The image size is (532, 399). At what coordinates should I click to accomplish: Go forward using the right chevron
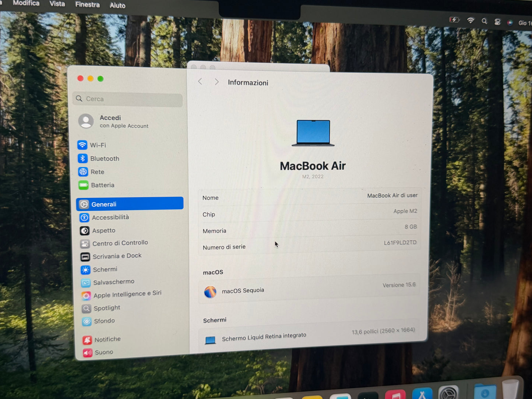pos(216,82)
